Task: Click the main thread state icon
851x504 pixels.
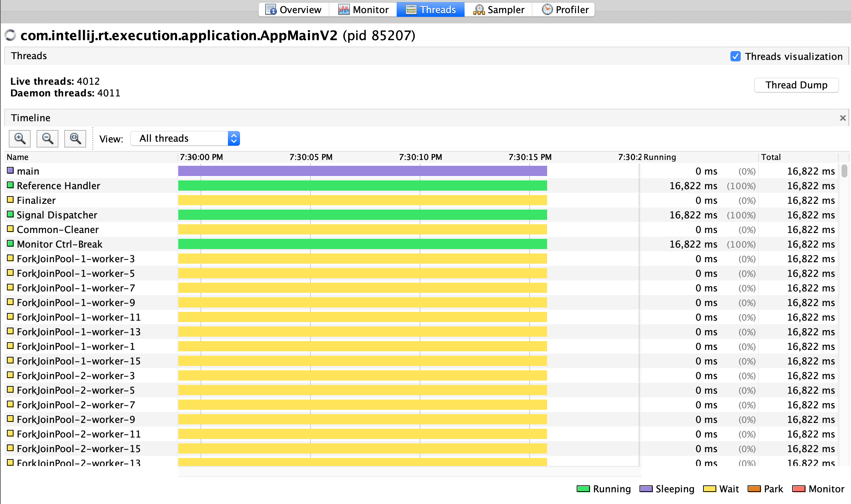Action: coord(10,171)
